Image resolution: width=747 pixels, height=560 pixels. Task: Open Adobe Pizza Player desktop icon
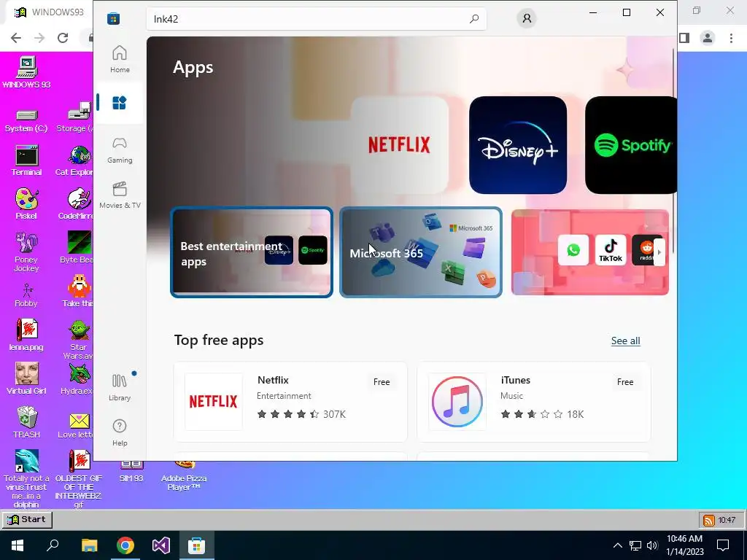(184, 475)
